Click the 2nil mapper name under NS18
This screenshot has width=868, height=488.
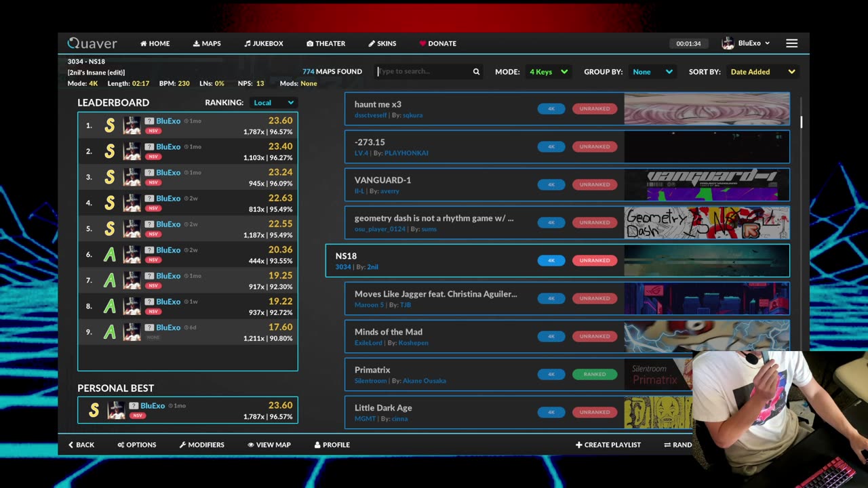(x=372, y=267)
